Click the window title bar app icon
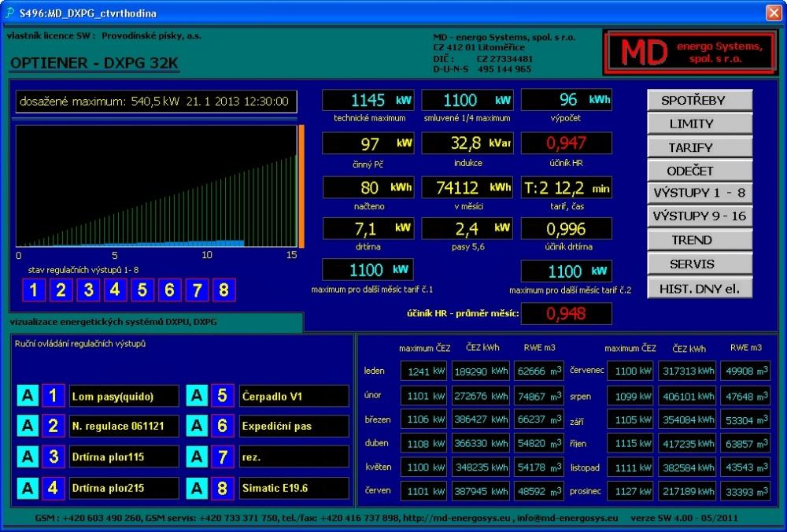 point(9,13)
